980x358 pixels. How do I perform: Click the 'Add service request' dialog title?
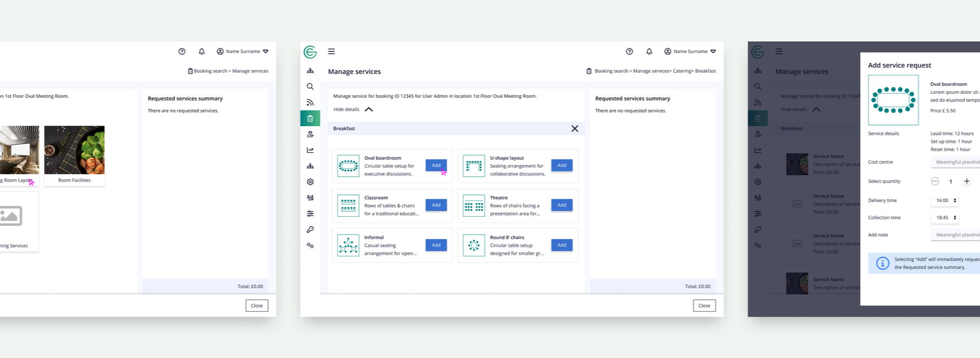click(900, 65)
